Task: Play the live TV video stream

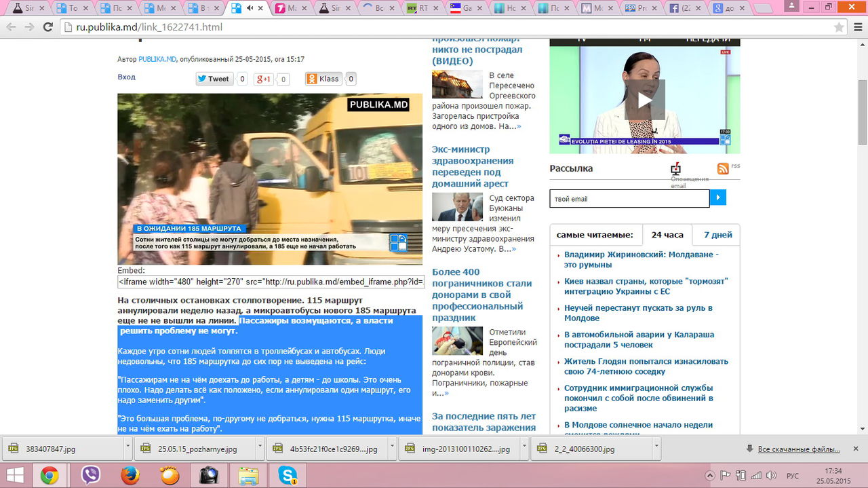Action: click(x=644, y=100)
